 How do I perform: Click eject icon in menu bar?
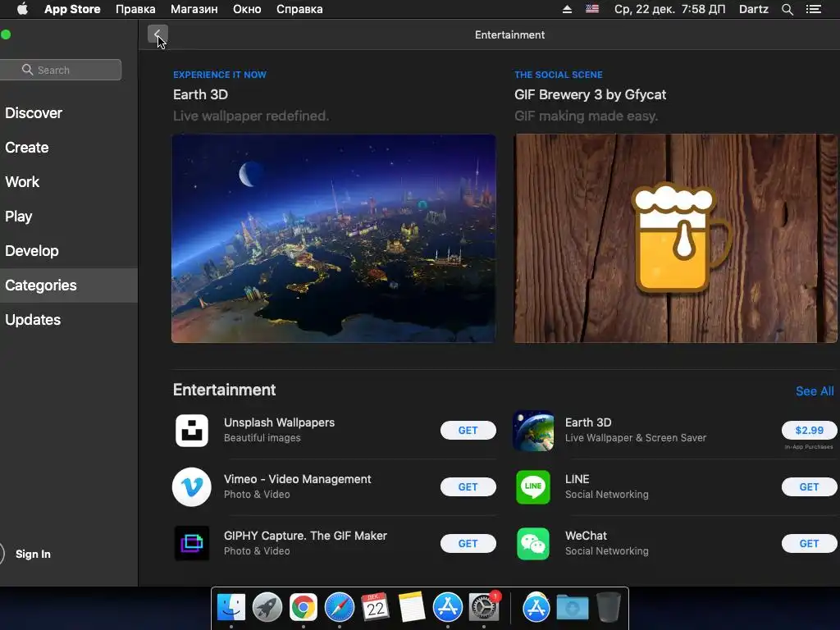(x=567, y=9)
